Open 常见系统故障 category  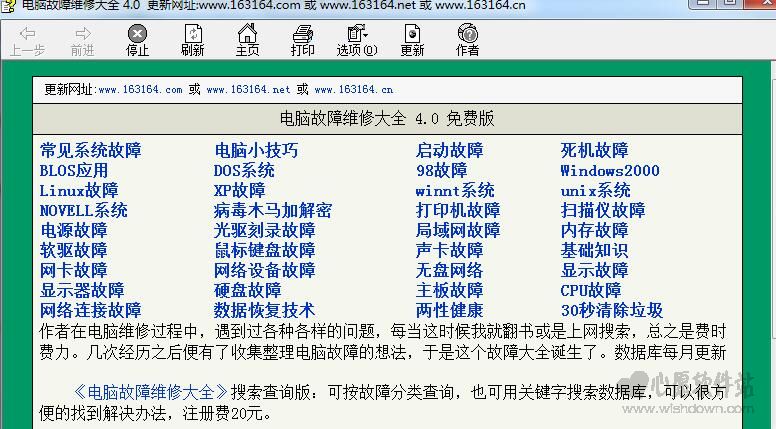click(91, 150)
